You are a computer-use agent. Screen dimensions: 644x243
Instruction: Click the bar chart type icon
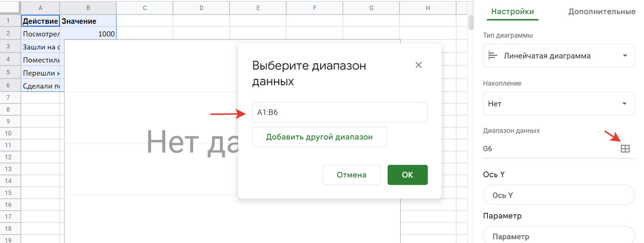point(493,56)
